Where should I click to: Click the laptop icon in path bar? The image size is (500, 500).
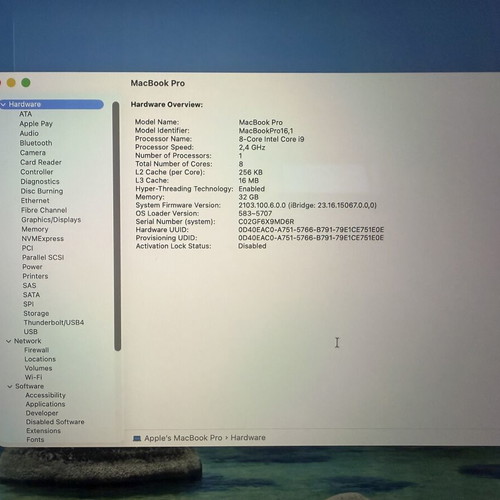tap(137, 438)
